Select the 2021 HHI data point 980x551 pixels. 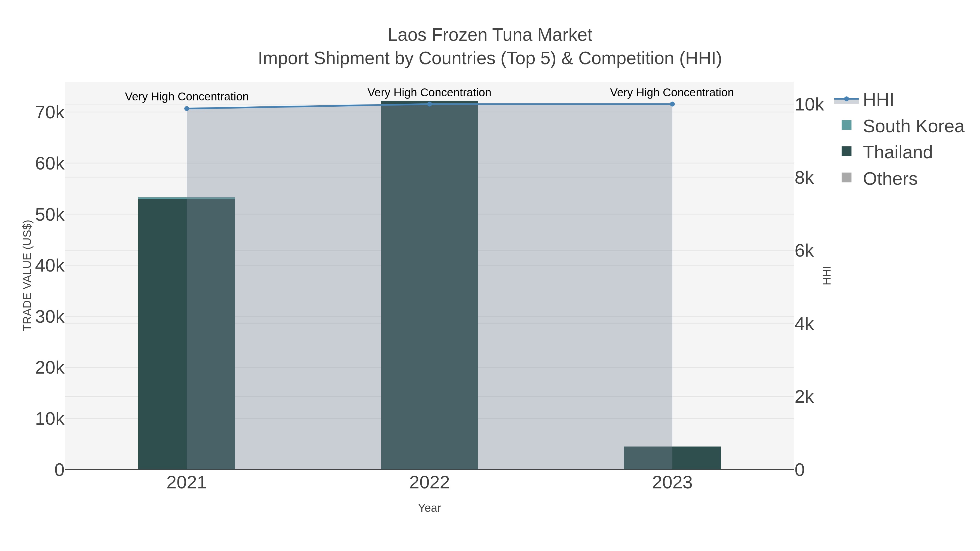click(187, 109)
